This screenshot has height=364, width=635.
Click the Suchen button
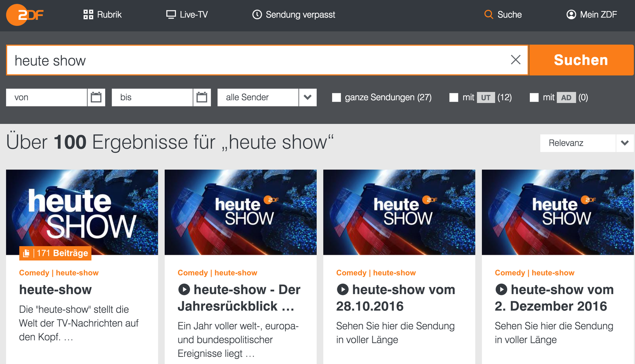click(x=581, y=60)
